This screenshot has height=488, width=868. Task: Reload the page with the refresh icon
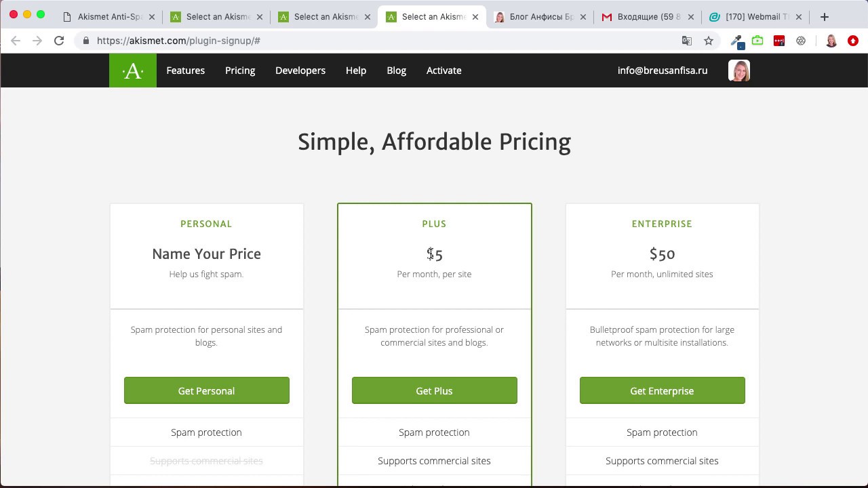pos(59,41)
